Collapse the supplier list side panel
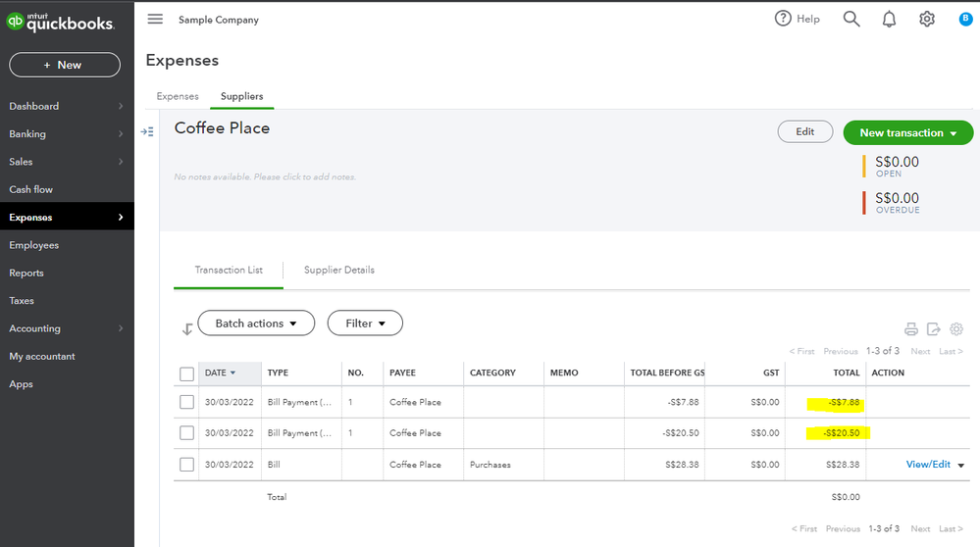The image size is (980, 547). 147,131
